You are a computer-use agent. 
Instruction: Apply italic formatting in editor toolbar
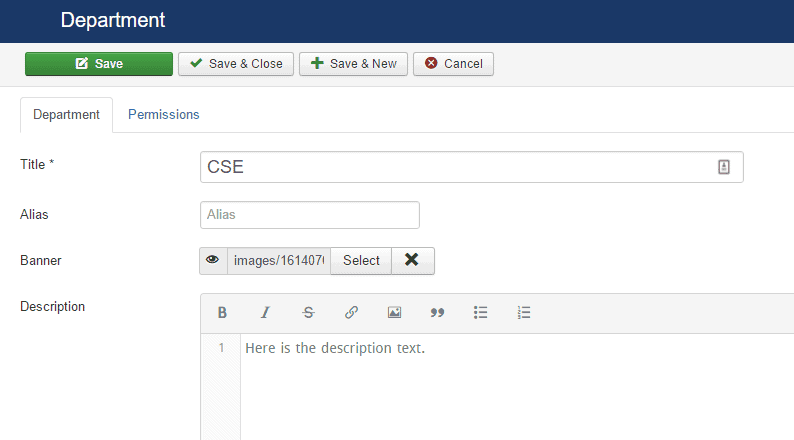point(265,313)
